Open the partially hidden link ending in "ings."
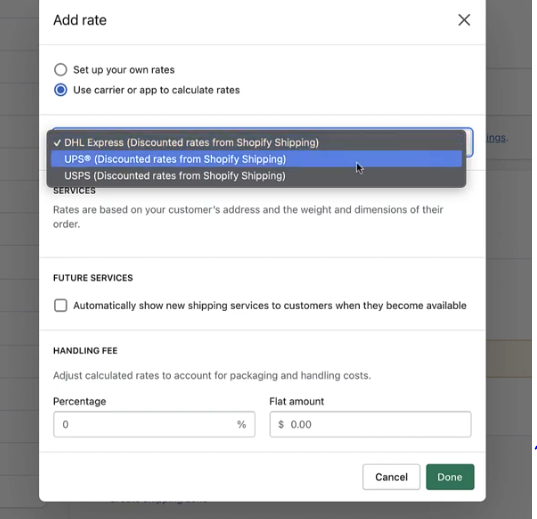The height and width of the screenshot is (519, 537). point(497,138)
